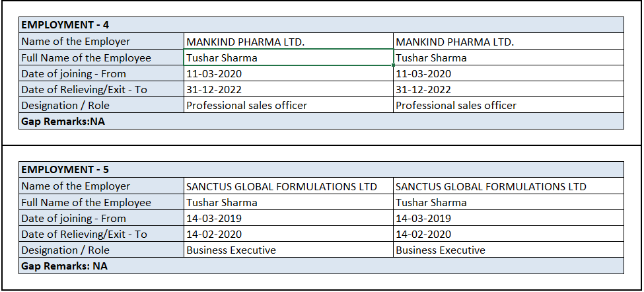Select the first Business Executive cell

(288, 250)
